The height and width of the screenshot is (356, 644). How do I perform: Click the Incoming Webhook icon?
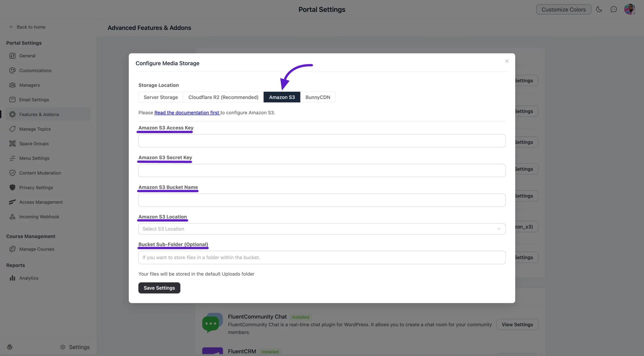[12, 217]
